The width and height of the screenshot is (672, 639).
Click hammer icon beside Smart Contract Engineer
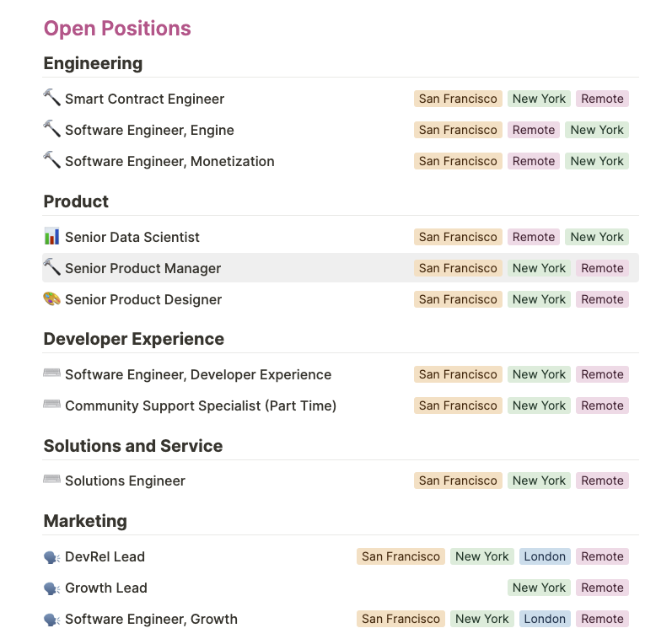point(52,98)
